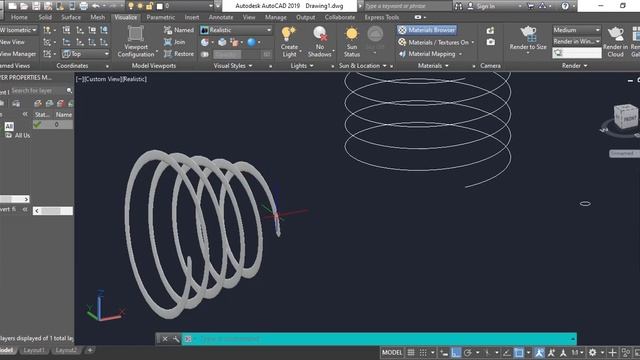Click the Open folder icon in quick access toolbar
The image size is (640, 360).
pos(24,6)
